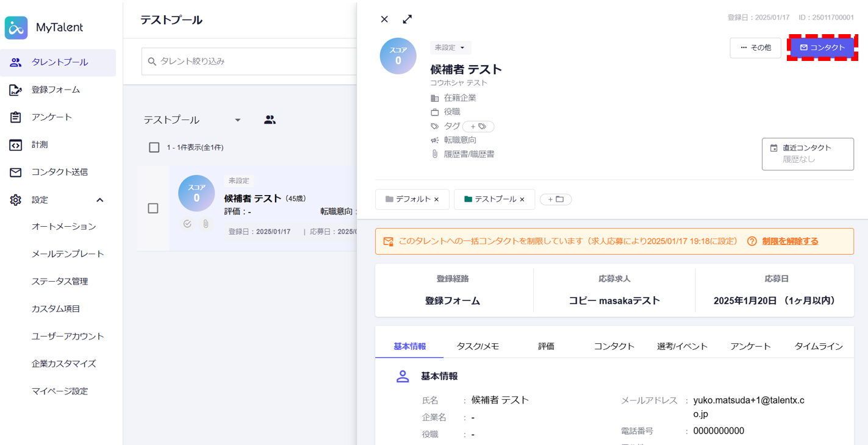
Task: Switch to the タスク/メモ tab
Action: click(478, 346)
